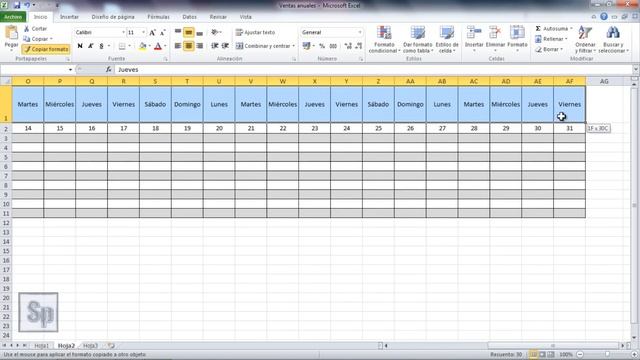Click Combinar y centrar button

tap(265, 46)
